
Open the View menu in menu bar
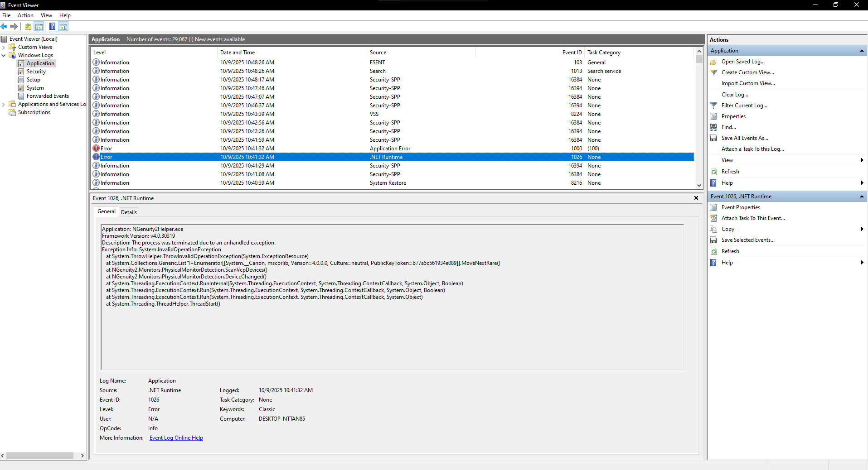pyautogui.click(x=46, y=15)
